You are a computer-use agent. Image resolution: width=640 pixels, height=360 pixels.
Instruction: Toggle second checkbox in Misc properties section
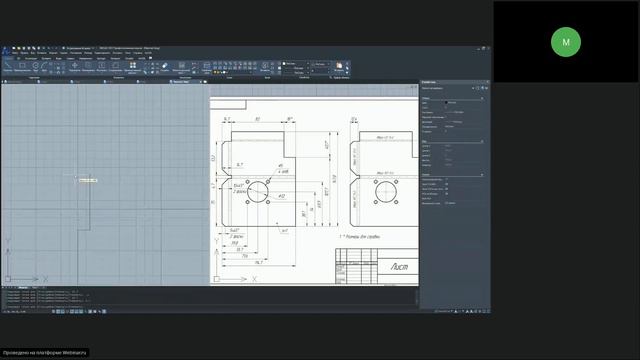[x=447, y=184]
